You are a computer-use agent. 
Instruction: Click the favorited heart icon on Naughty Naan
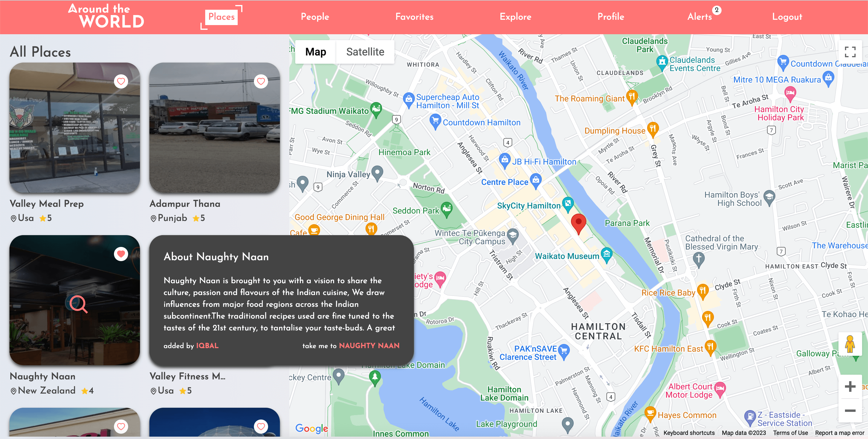tap(120, 254)
